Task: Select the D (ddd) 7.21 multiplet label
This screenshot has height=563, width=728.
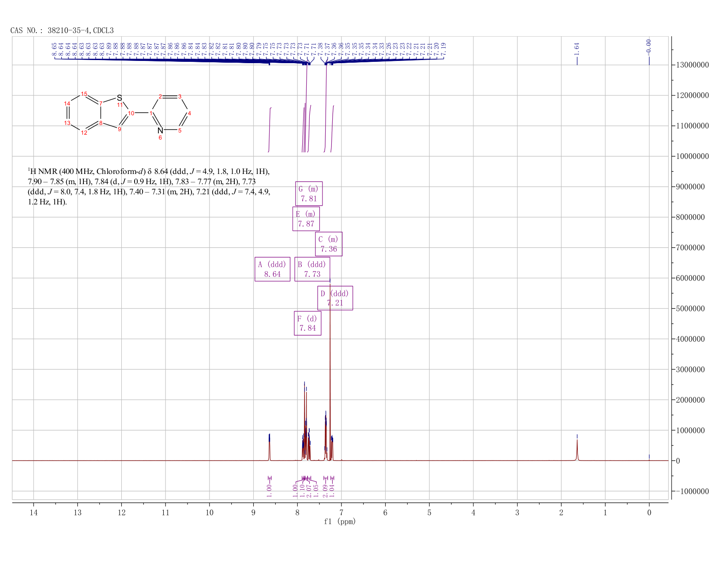Action: point(335,298)
